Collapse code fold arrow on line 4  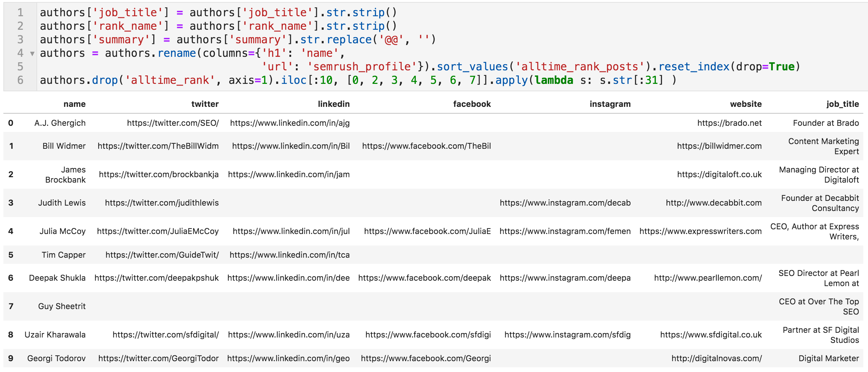tap(32, 53)
